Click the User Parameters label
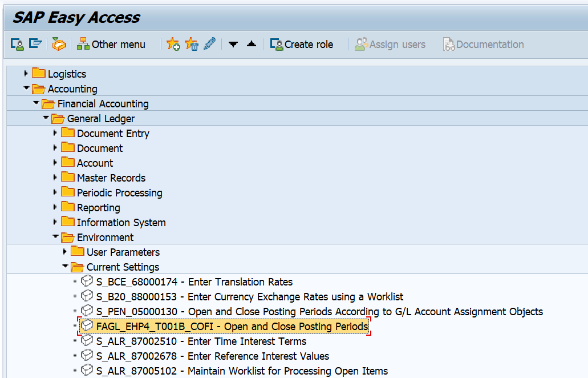588x378 pixels. (x=123, y=252)
